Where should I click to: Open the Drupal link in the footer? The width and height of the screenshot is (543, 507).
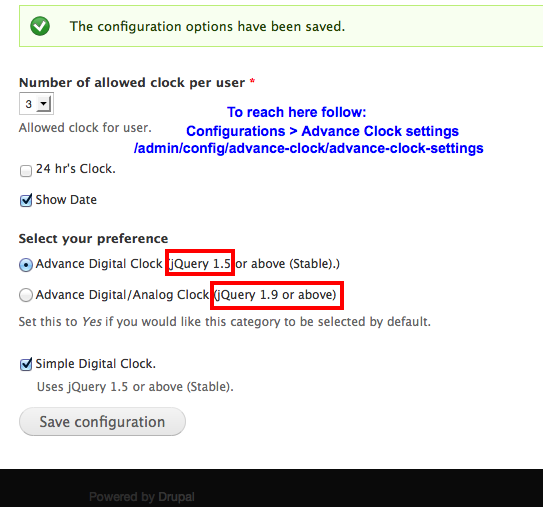point(176,497)
